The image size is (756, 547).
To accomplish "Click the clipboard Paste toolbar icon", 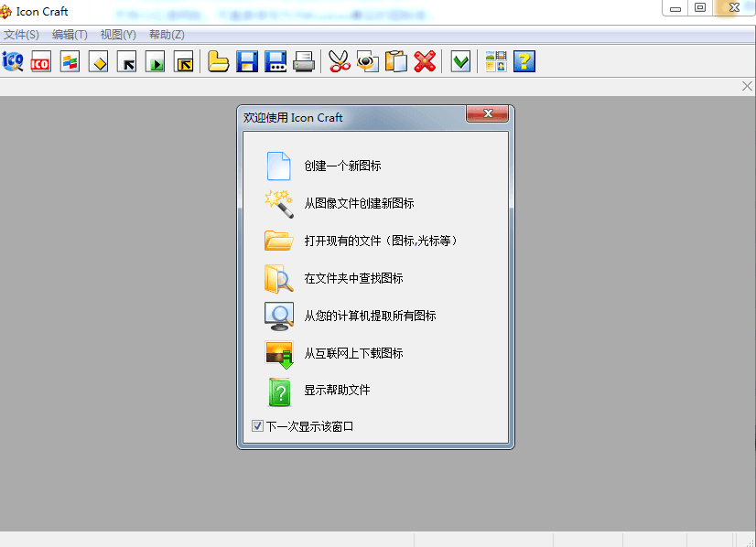I will tap(395, 61).
